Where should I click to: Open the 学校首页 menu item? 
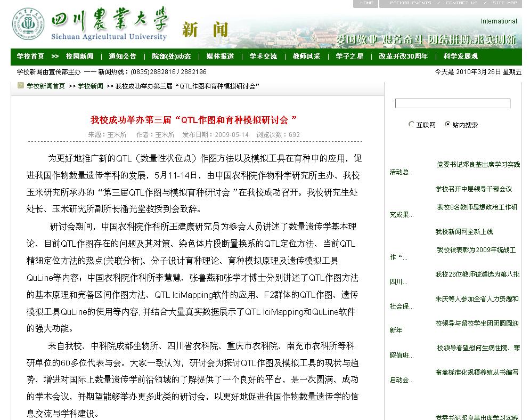[x=30, y=56]
